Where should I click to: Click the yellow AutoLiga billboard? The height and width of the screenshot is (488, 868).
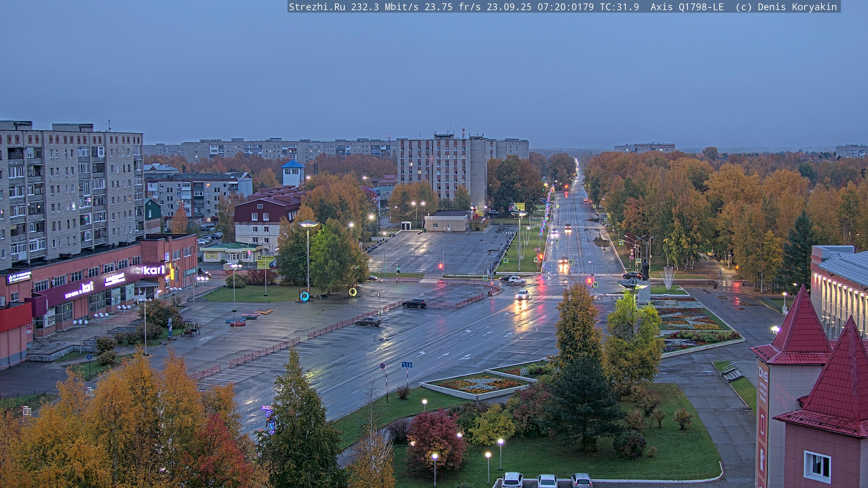pos(265,262)
